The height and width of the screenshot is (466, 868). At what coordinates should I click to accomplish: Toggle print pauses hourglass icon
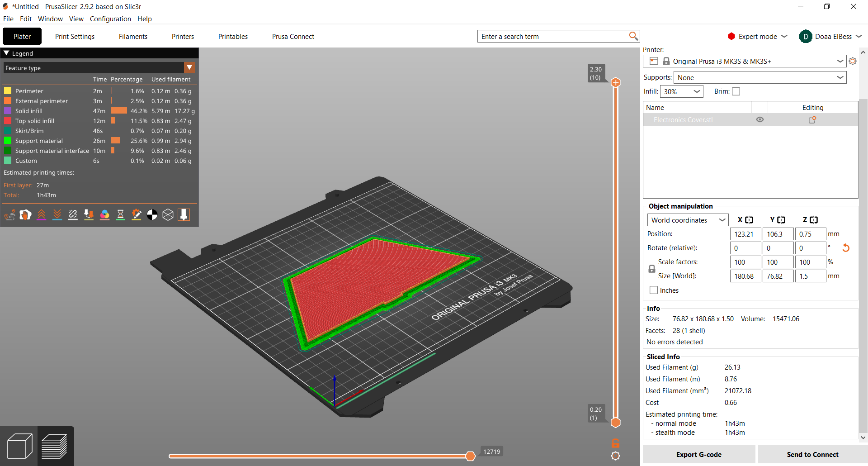click(x=120, y=214)
